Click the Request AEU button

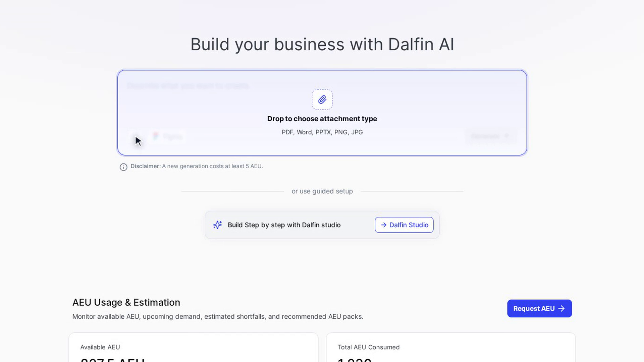pyautogui.click(x=539, y=308)
